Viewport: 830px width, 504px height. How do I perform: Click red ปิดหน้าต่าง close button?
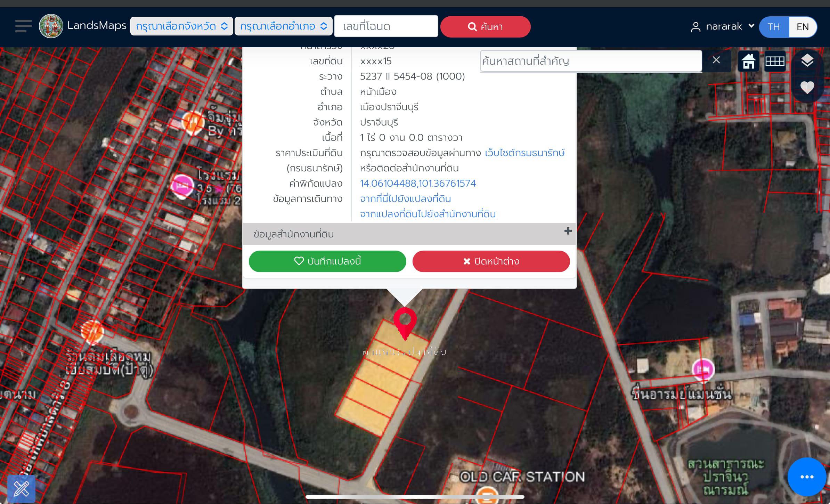491,261
